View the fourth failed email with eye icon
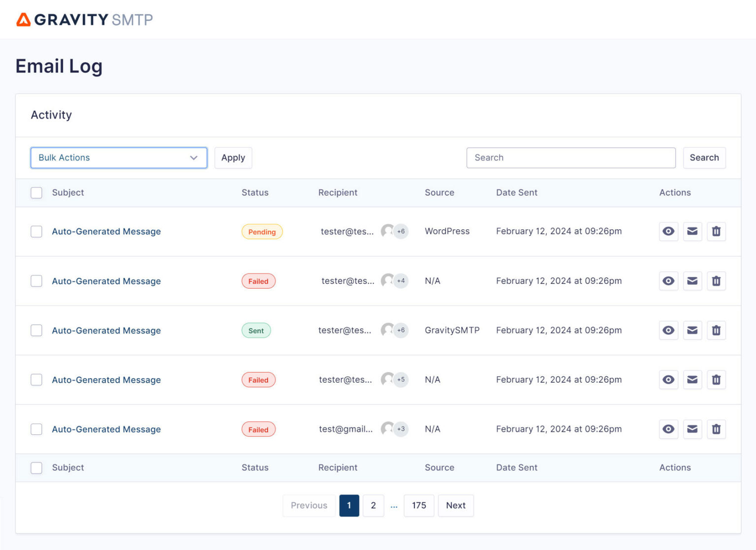 668,379
